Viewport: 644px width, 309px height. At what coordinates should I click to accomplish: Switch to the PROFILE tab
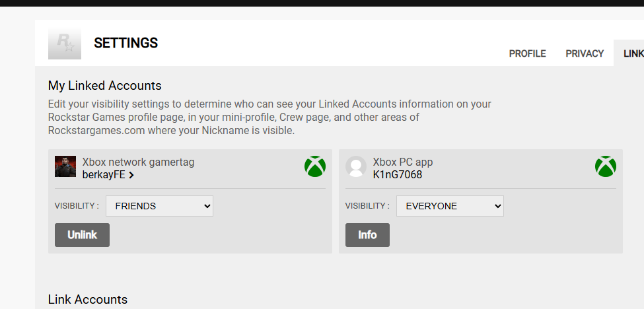point(527,53)
